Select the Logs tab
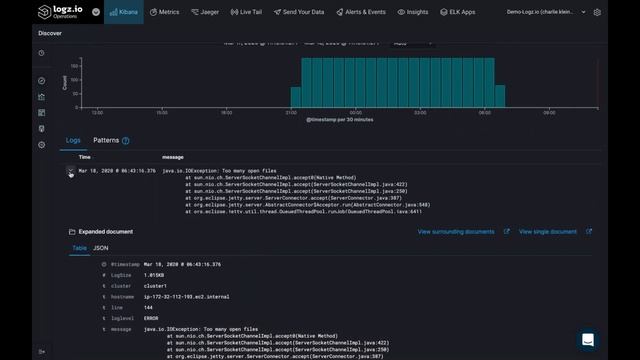 coord(73,140)
